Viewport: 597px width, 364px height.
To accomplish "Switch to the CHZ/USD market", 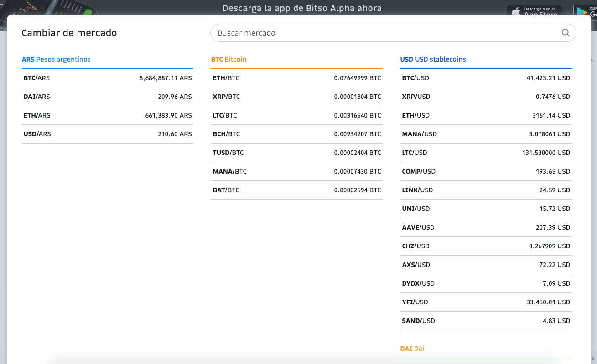I will tap(486, 246).
